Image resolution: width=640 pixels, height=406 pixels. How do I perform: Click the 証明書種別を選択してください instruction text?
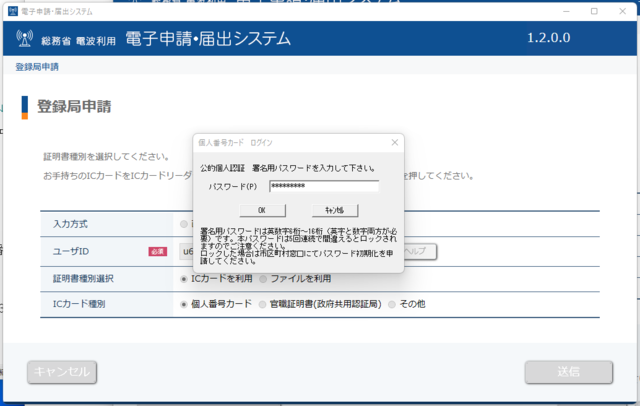[x=107, y=157]
